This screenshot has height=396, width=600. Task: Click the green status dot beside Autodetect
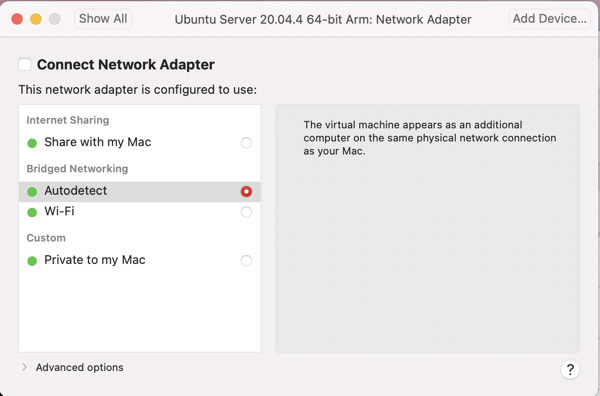point(32,192)
